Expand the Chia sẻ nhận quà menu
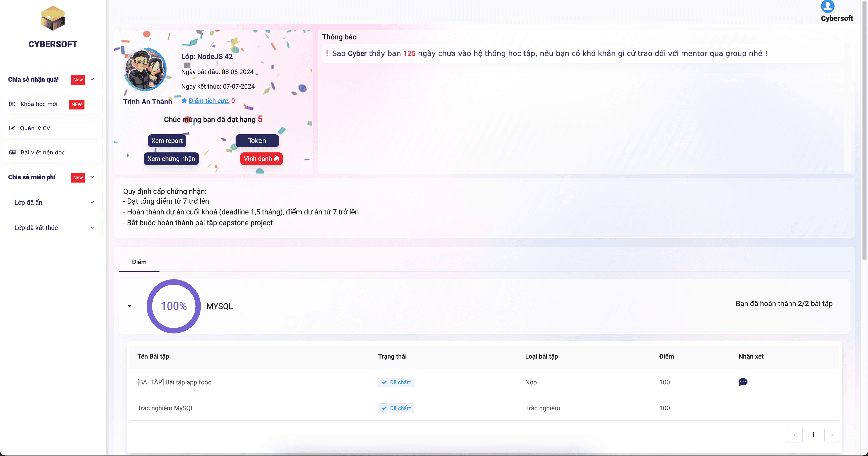The width and height of the screenshot is (868, 456). 92,80
